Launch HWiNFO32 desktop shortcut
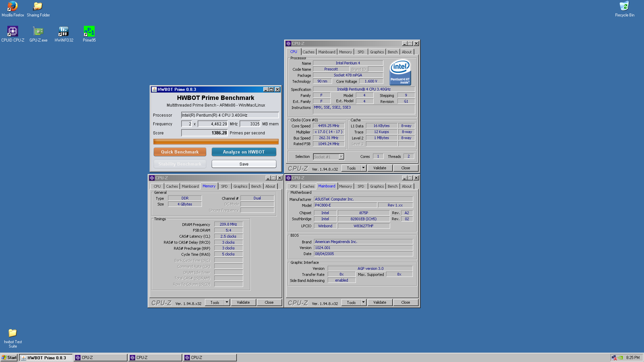This screenshot has height=362, width=644. (64, 34)
